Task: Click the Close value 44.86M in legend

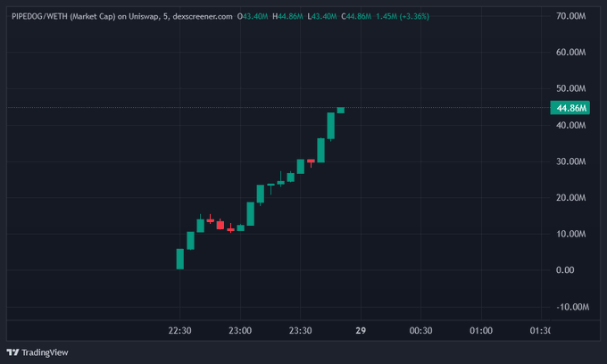Action: pyautogui.click(x=359, y=16)
